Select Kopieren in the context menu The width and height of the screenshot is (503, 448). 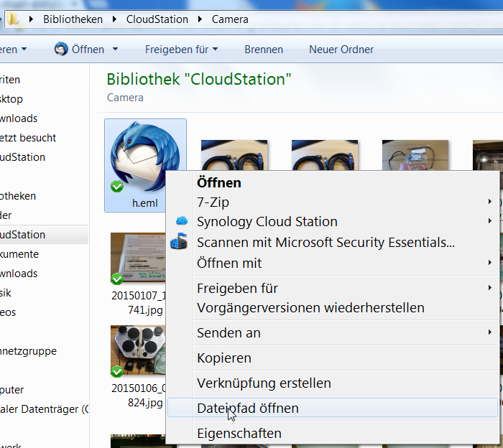pyautogui.click(x=224, y=358)
